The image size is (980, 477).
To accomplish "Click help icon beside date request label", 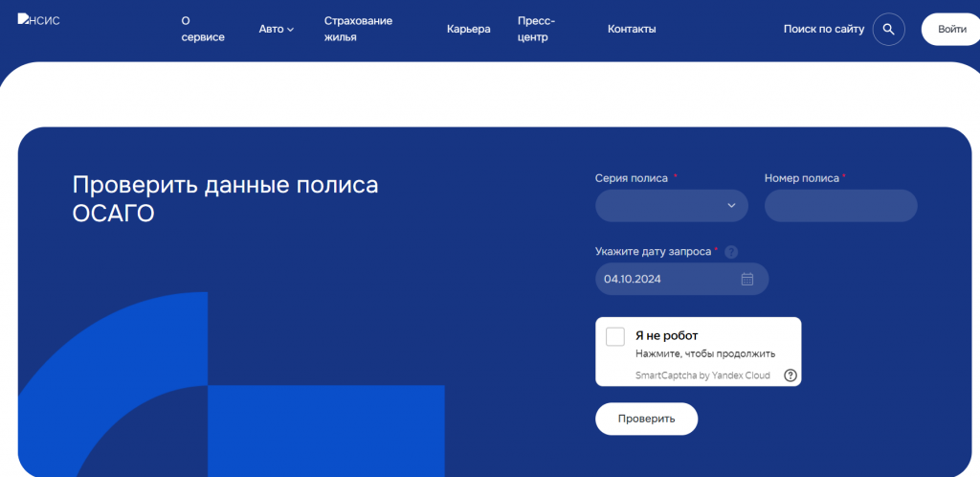I will [731, 252].
